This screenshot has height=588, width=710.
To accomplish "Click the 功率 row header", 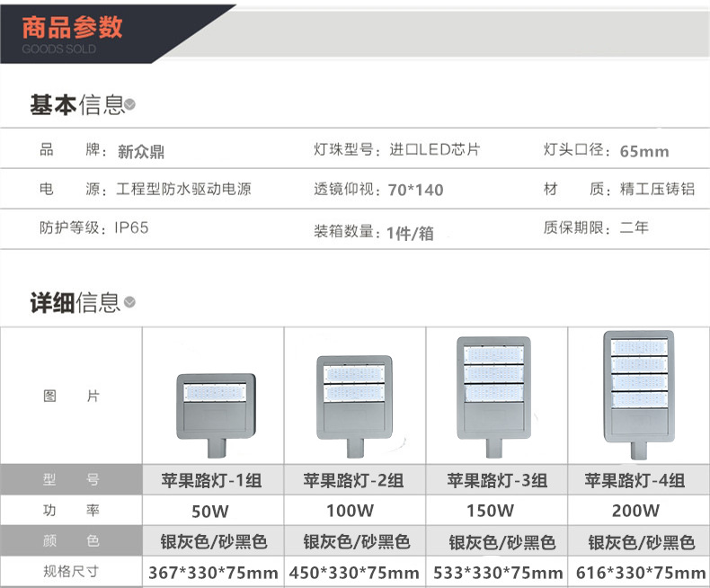I will pyautogui.click(x=71, y=511).
